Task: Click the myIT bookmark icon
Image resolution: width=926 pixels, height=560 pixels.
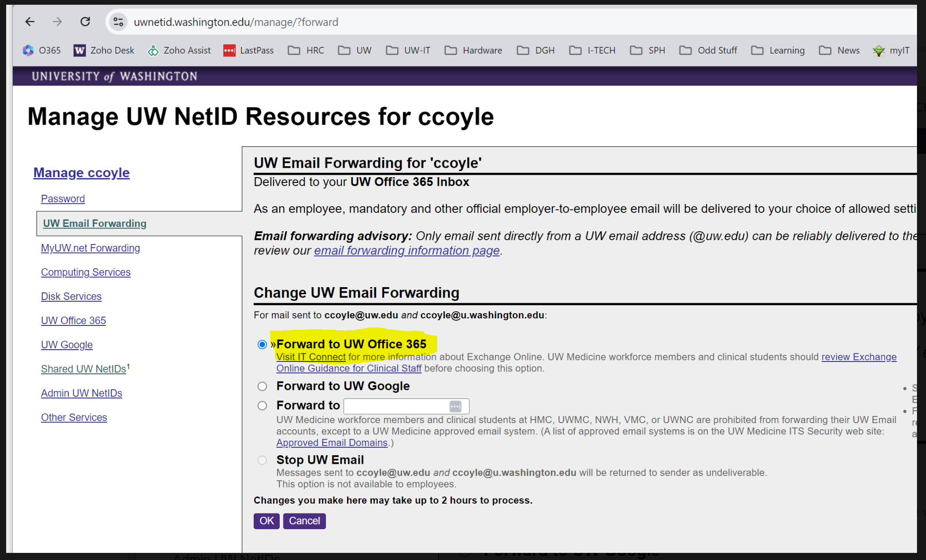Action: click(x=879, y=51)
